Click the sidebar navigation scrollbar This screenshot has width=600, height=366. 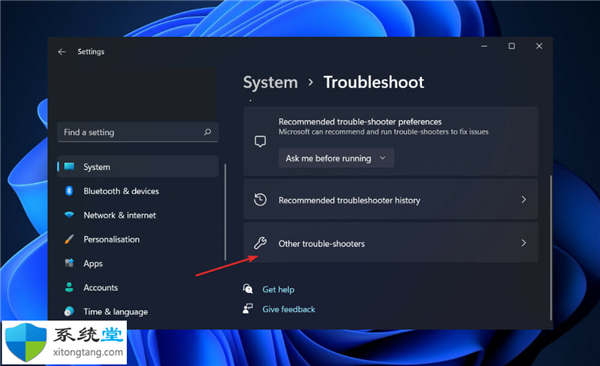(225, 212)
